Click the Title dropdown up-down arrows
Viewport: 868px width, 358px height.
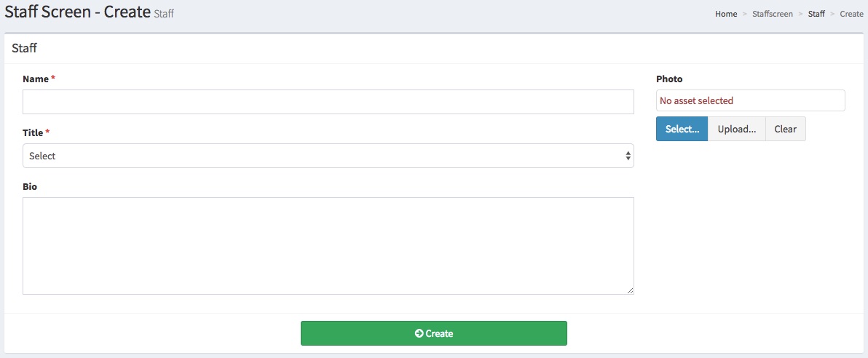tap(628, 156)
